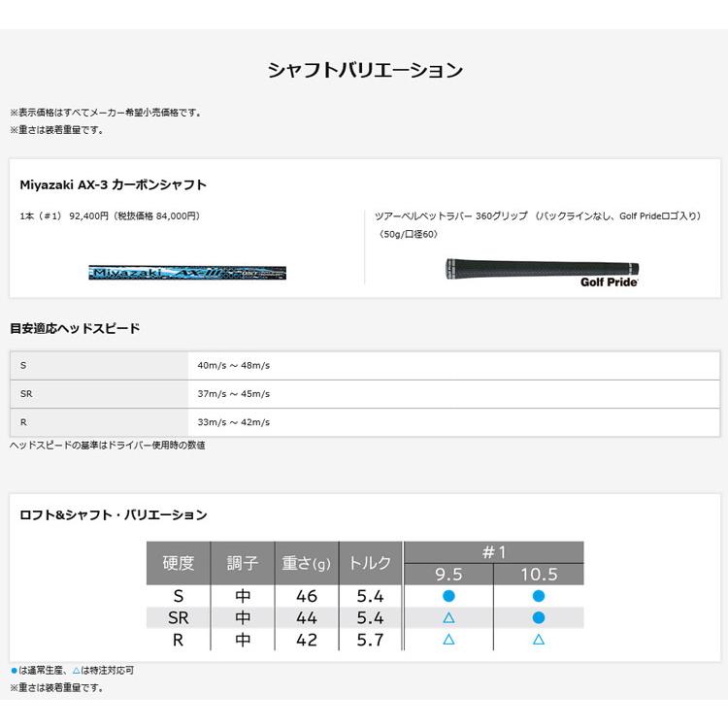728x728 pixels.
Task: Click the grip spec (50g/口径60)
Action: point(409,234)
